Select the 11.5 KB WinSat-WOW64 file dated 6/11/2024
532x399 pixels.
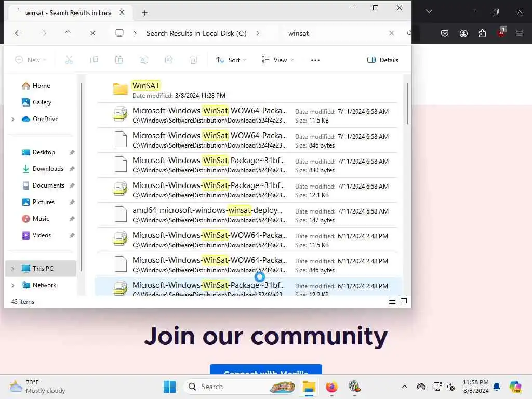tap(247, 240)
